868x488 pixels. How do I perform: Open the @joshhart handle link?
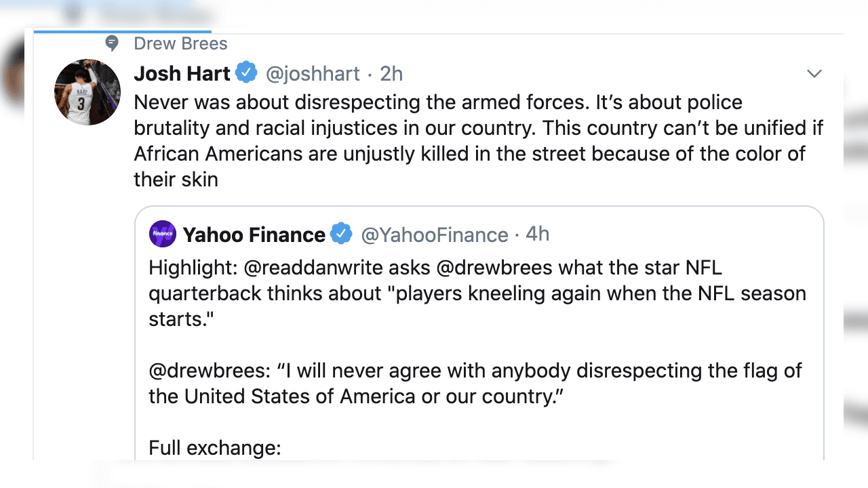[x=313, y=73]
